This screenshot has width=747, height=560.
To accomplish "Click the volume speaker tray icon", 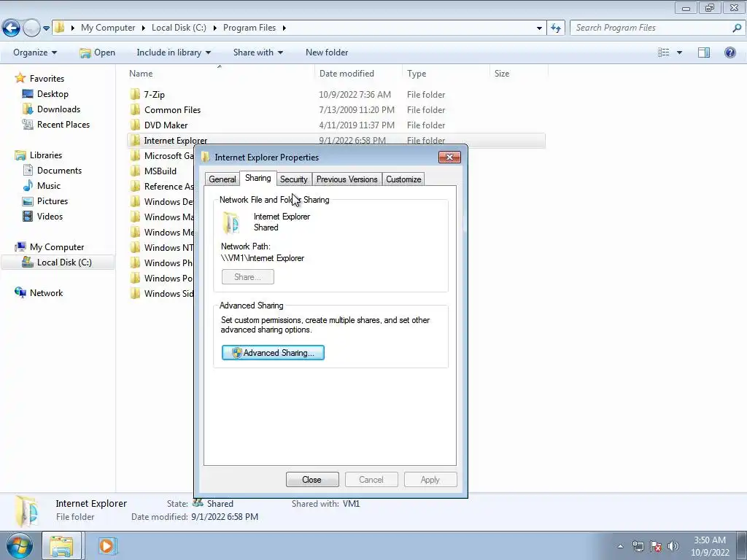I will click(673, 546).
